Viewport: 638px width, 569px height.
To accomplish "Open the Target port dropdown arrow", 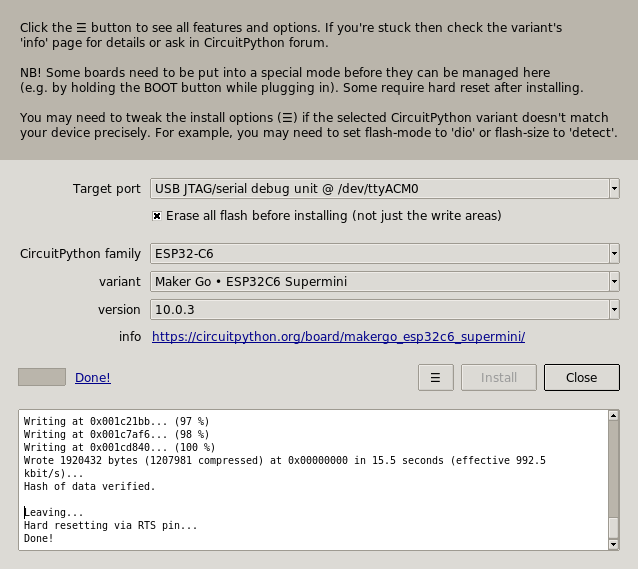I will point(614,188).
